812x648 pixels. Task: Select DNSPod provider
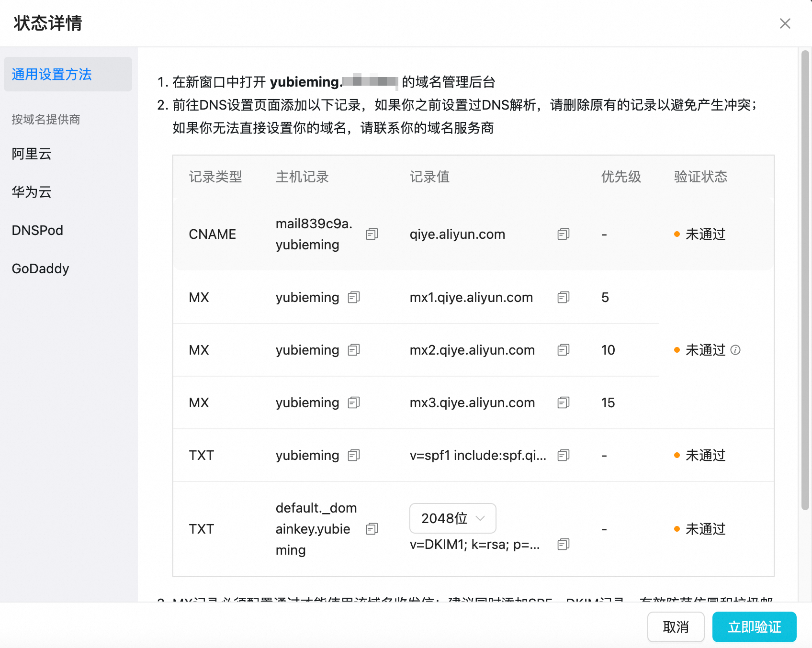37,230
